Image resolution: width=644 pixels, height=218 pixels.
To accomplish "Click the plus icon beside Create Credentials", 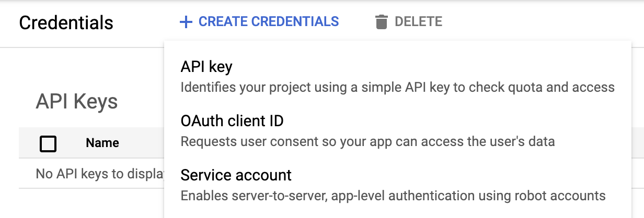I will click(x=186, y=22).
